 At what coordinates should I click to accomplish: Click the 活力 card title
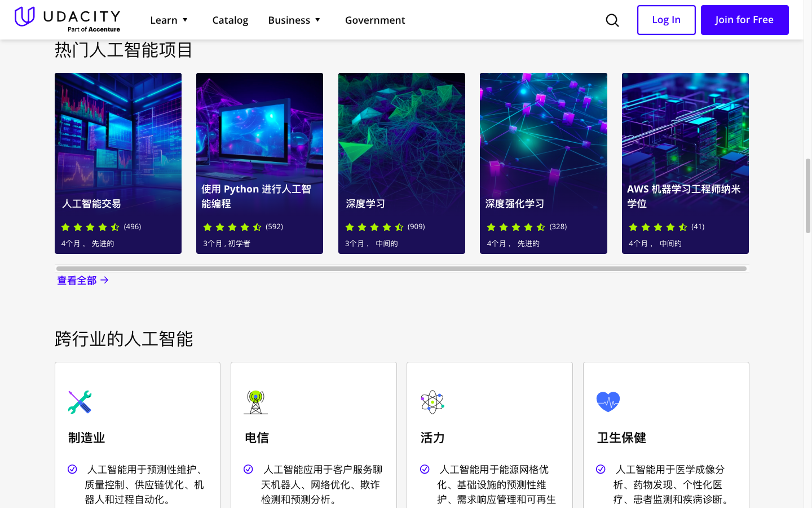point(433,437)
